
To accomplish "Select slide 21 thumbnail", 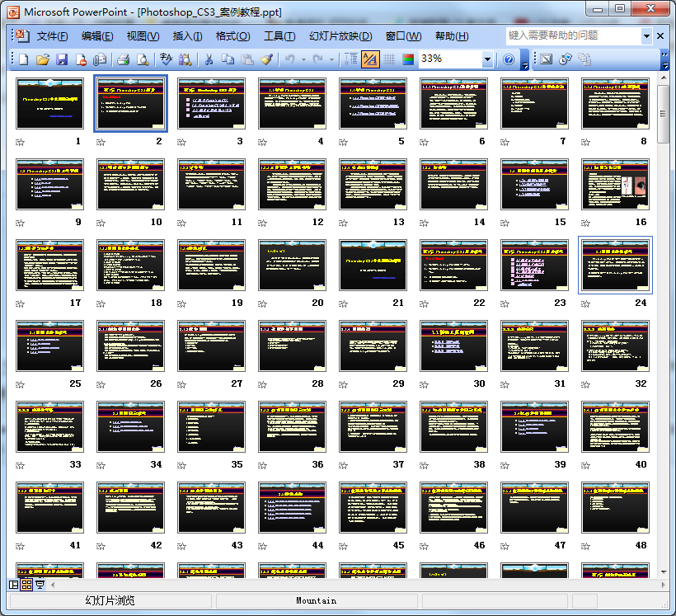I will (373, 265).
